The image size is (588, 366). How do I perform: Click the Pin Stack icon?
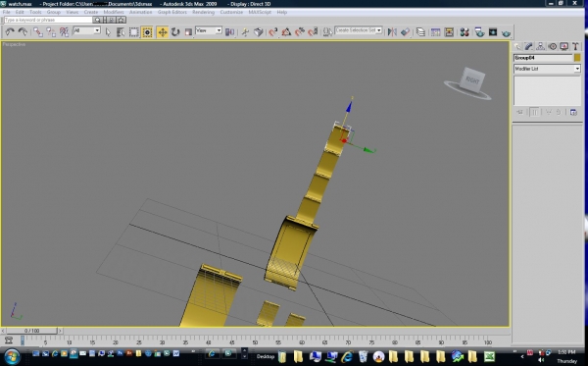click(x=519, y=112)
